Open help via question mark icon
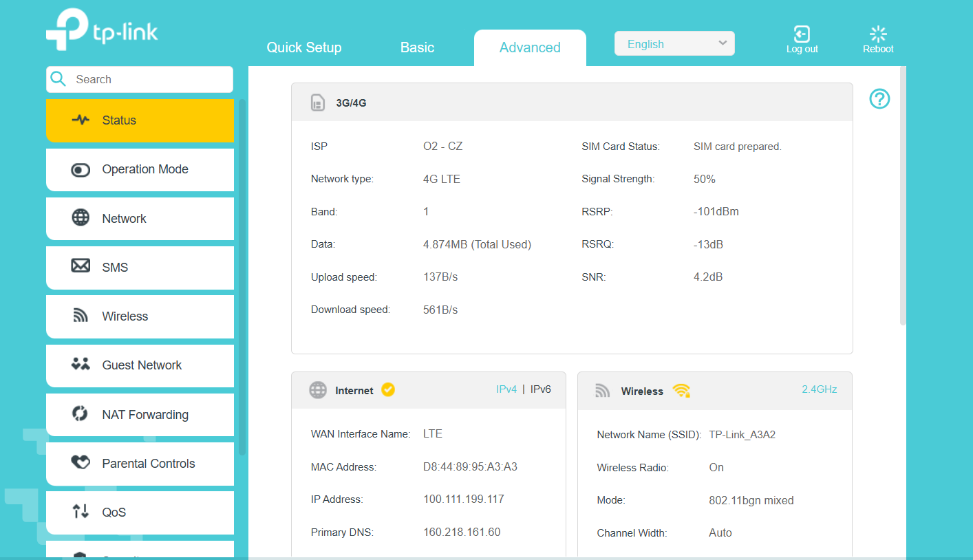Viewport: 973px width, 560px height. 879,99
